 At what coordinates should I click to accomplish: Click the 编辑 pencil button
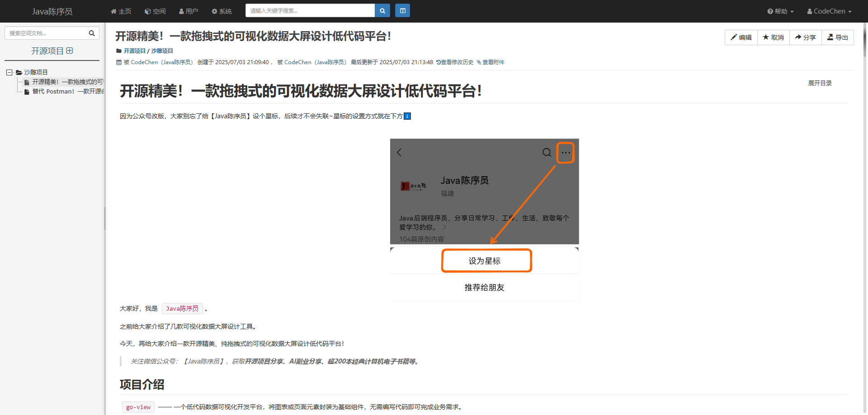[741, 37]
